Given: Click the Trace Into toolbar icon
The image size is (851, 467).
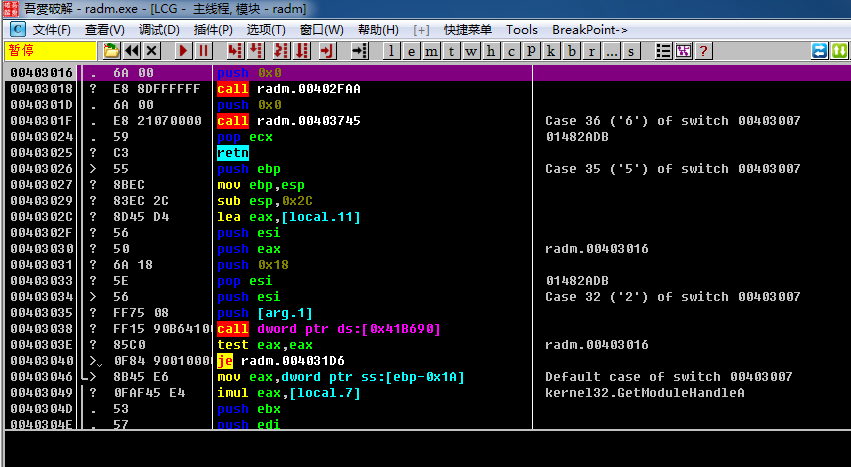Looking at the screenshot, I should pos(281,51).
